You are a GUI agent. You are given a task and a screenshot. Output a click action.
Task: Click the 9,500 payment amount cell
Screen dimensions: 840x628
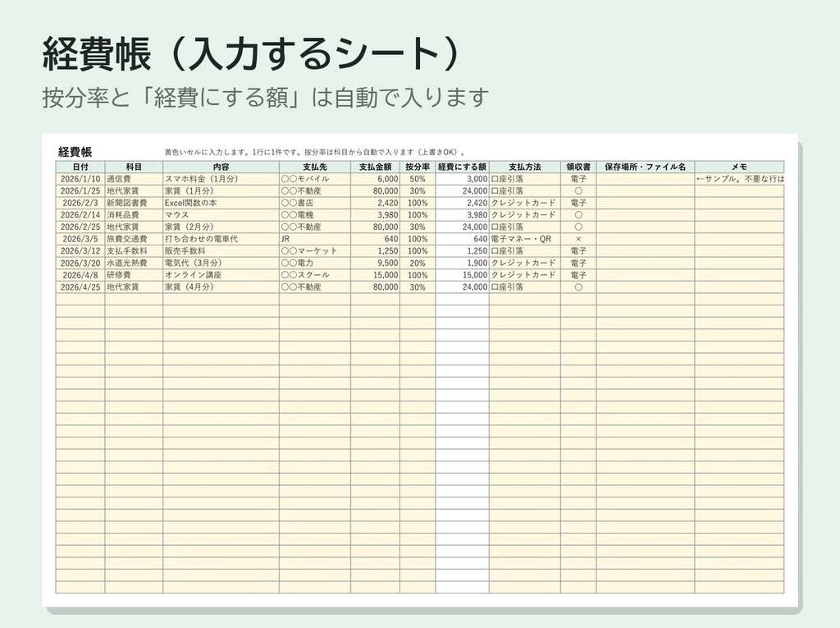coord(375,263)
